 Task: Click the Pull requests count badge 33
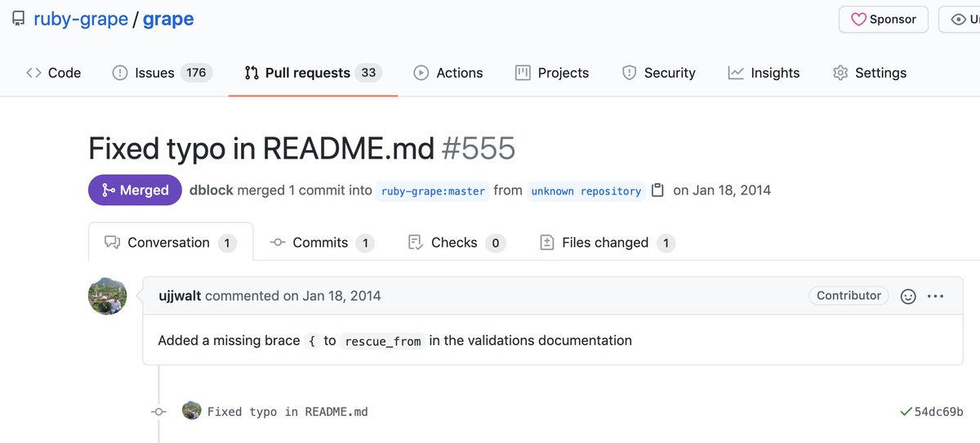pyautogui.click(x=368, y=73)
